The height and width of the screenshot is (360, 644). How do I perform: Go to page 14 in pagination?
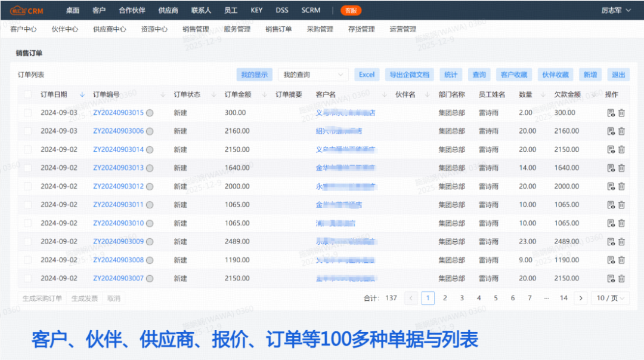563,297
